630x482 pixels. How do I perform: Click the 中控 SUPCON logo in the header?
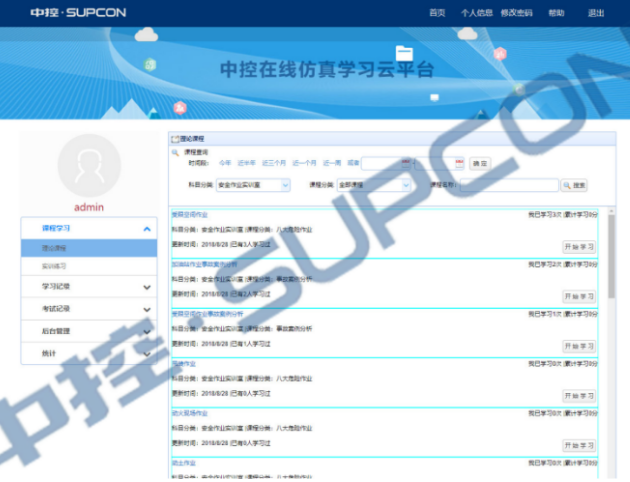pos(78,13)
